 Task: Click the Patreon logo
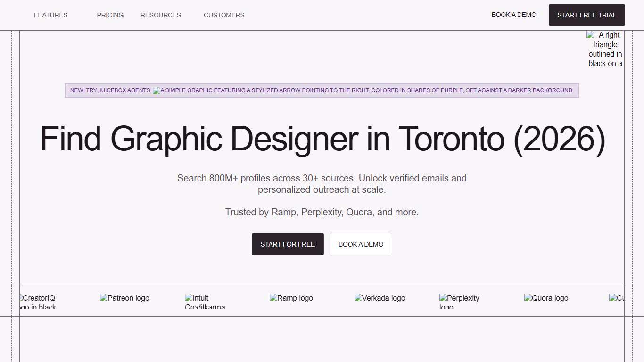click(124, 298)
